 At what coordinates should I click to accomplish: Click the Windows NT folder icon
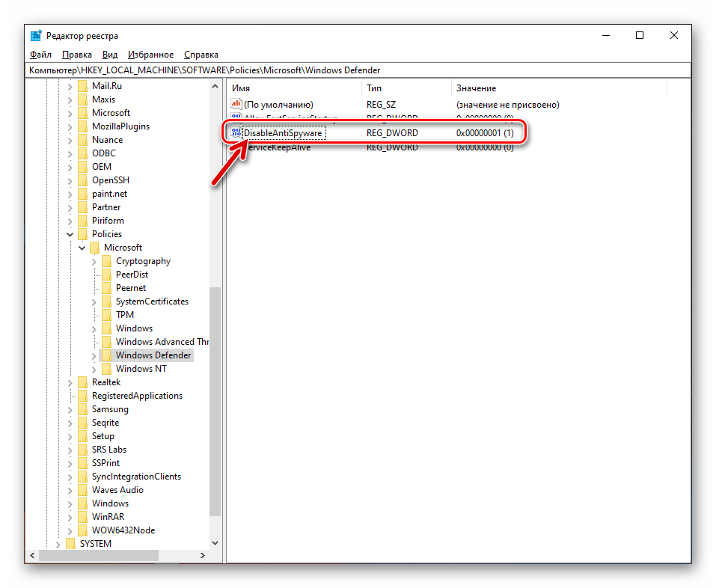tap(106, 369)
